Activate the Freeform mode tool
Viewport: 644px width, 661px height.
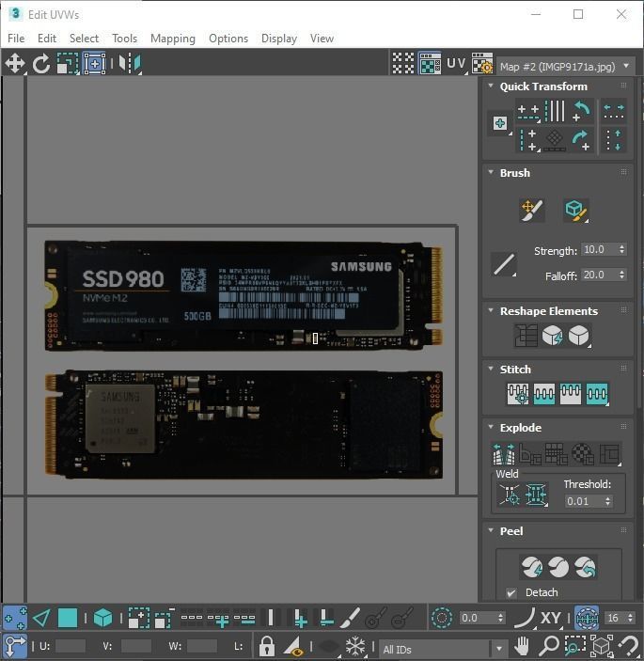pos(94,64)
